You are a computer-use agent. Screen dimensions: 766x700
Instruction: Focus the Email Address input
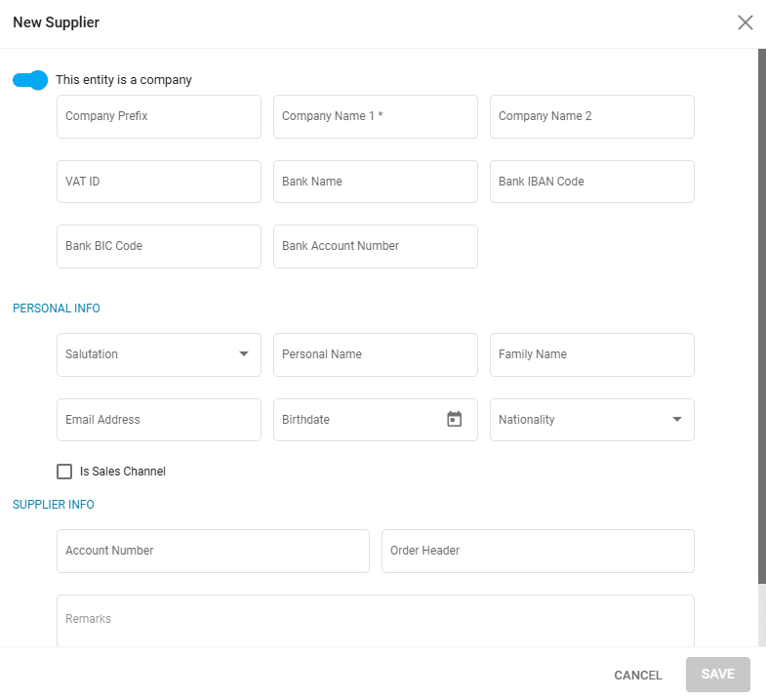coord(159,420)
